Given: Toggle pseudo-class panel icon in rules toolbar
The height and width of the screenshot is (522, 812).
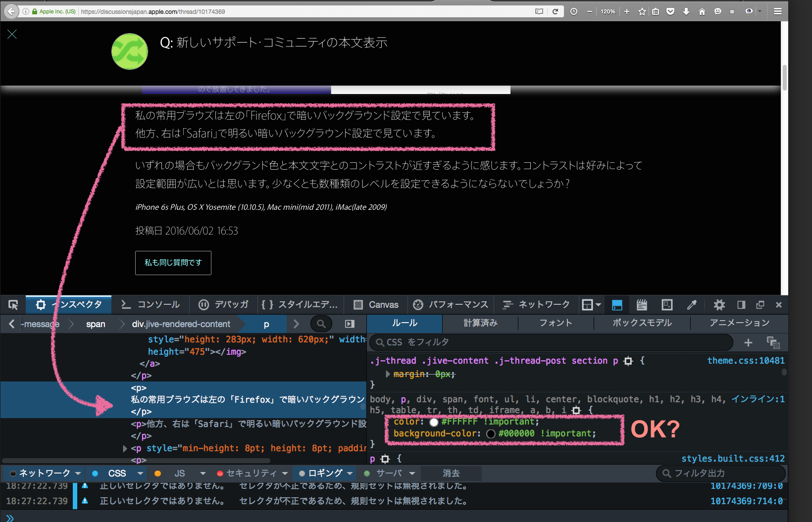Looking at the screenshot, I should pos(773,342).
